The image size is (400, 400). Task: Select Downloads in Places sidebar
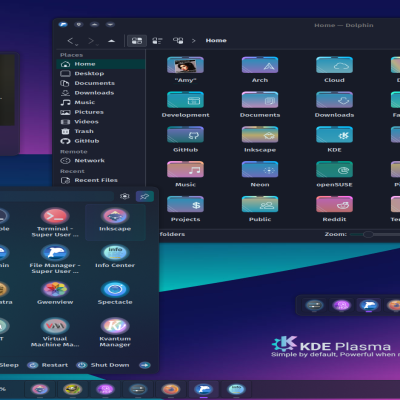point(101,93)
